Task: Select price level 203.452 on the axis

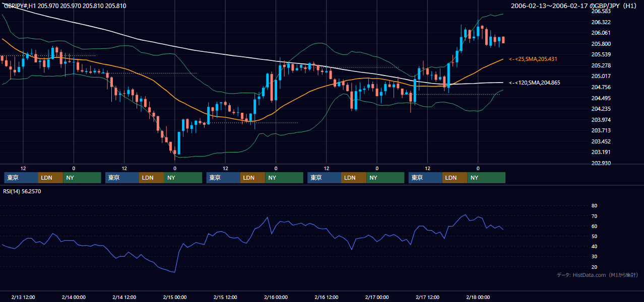Action: [601, 141]
